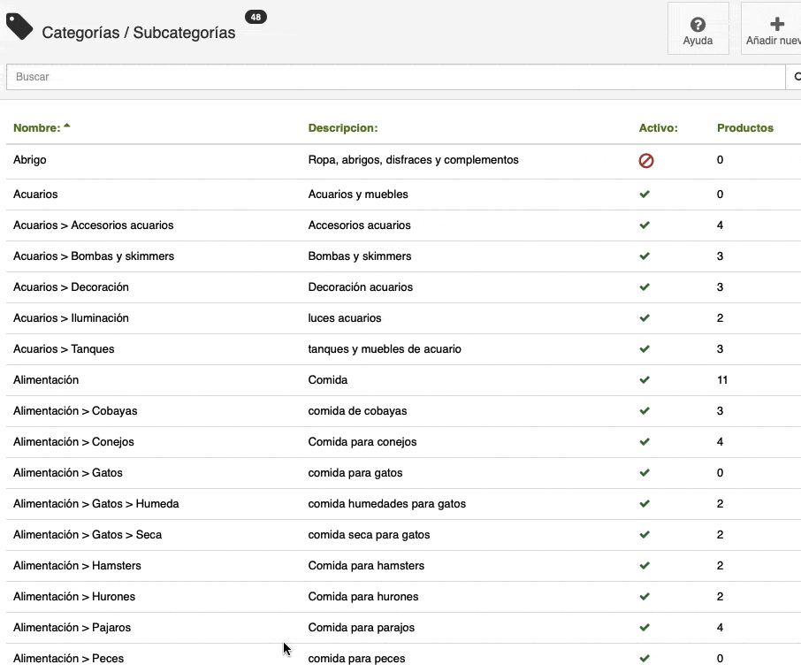Open the Alimentación > Conejos category

coord(74,441)
